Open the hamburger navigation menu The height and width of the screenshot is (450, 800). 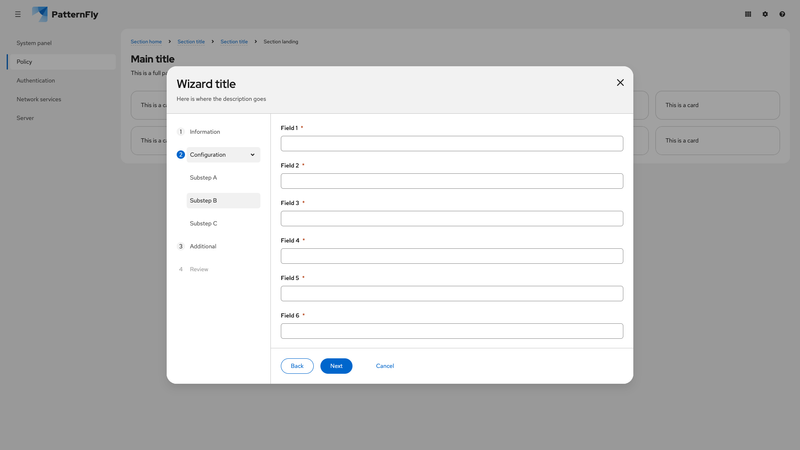tap(18, 14)
